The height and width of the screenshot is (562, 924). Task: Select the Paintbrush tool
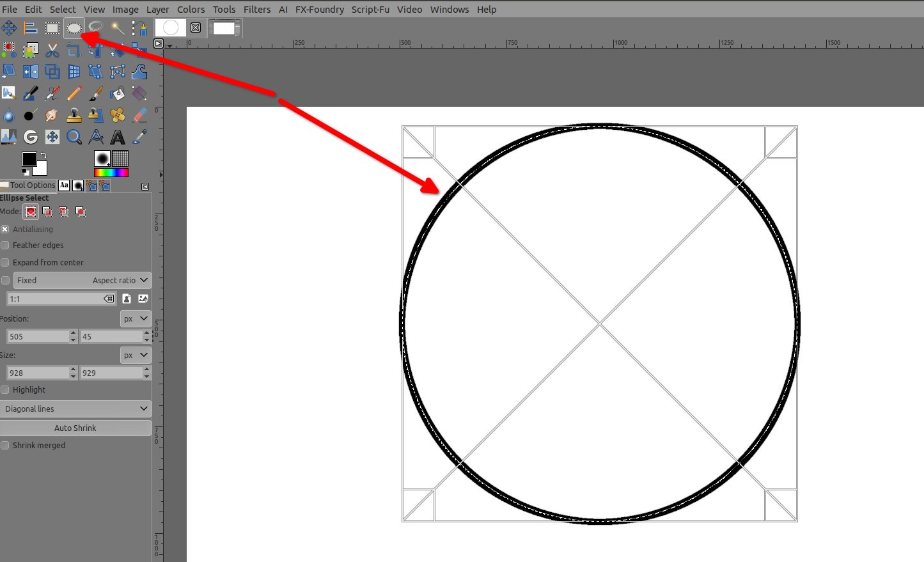pos(96,93)
